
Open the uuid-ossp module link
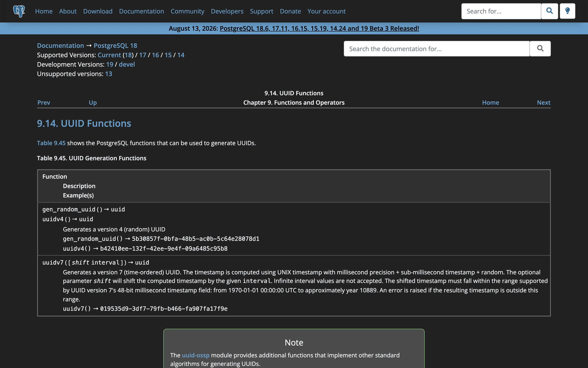[x=196, y=355]
